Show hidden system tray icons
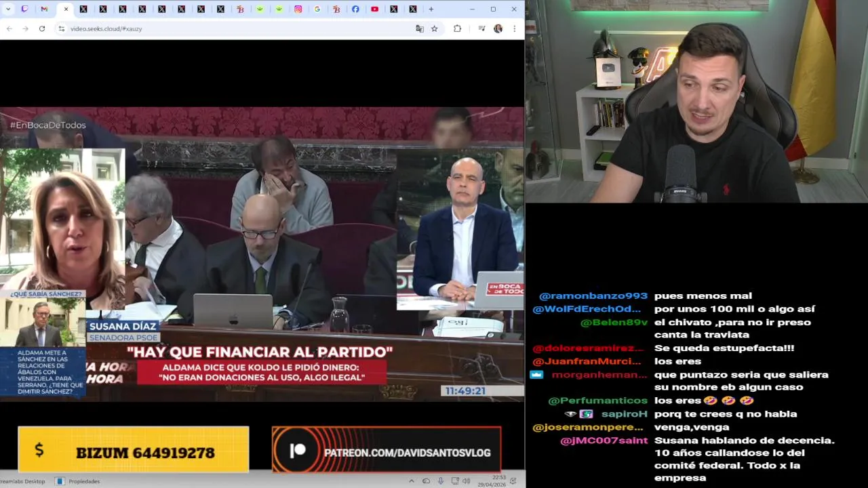The image size is (868, 488). (412, 481)
